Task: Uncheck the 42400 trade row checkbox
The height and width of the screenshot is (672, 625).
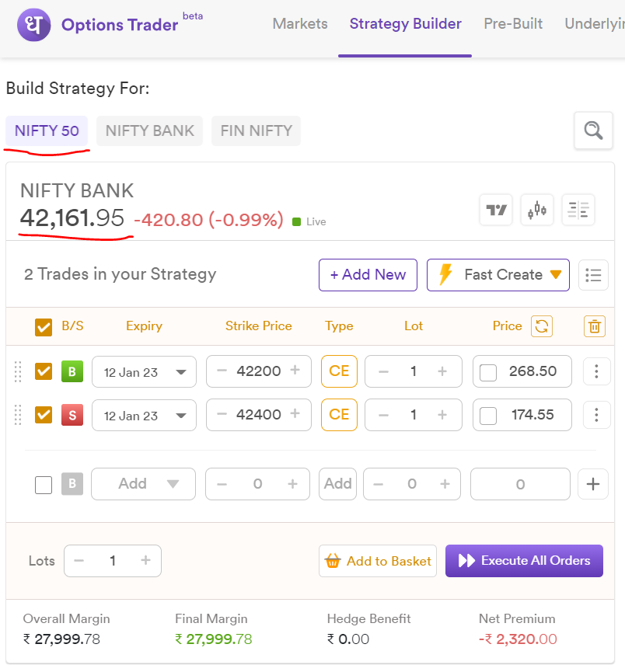Action: [44, 415]
